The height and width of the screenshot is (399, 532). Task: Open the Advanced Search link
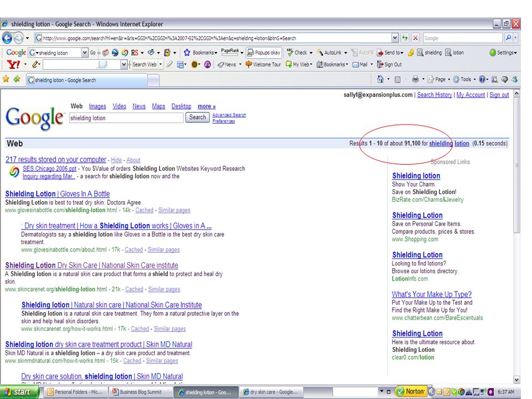(229, 115)
